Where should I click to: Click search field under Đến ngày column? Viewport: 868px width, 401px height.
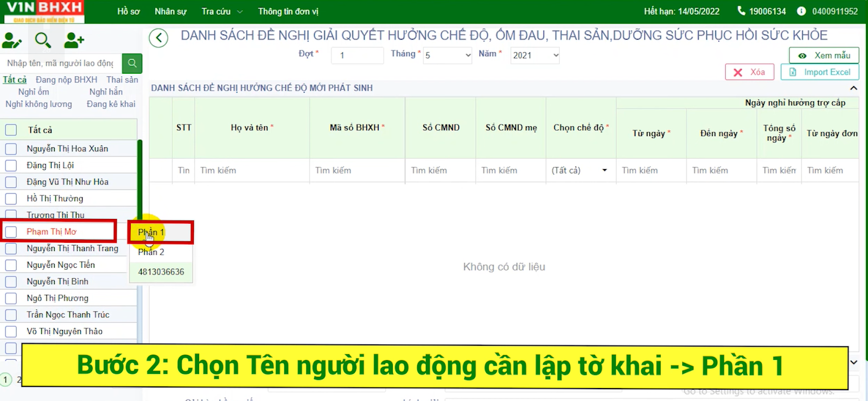click(722, 170)
